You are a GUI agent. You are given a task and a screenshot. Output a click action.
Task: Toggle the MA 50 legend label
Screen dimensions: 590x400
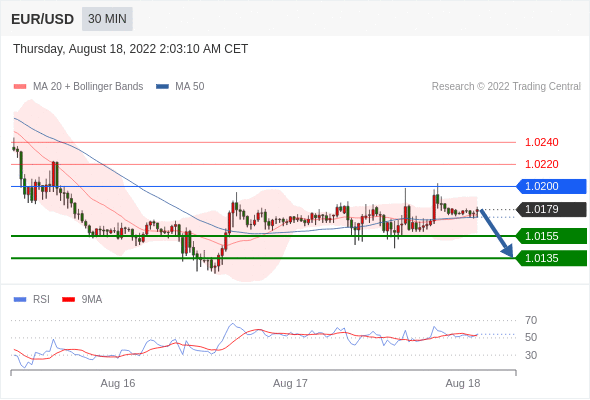[x=190, y=87]
